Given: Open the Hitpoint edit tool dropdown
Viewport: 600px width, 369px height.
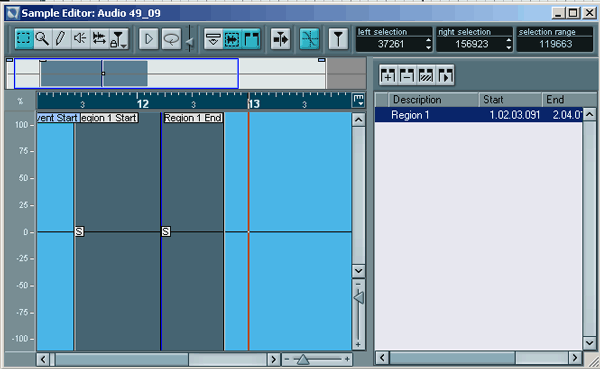Looking at the screenshot, I should coord(118,39).
